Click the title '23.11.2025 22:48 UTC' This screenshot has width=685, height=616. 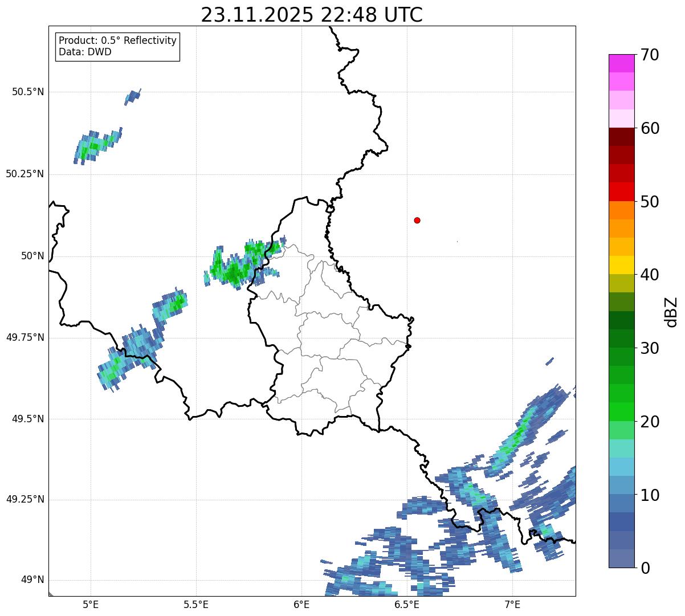pos(312,15)
